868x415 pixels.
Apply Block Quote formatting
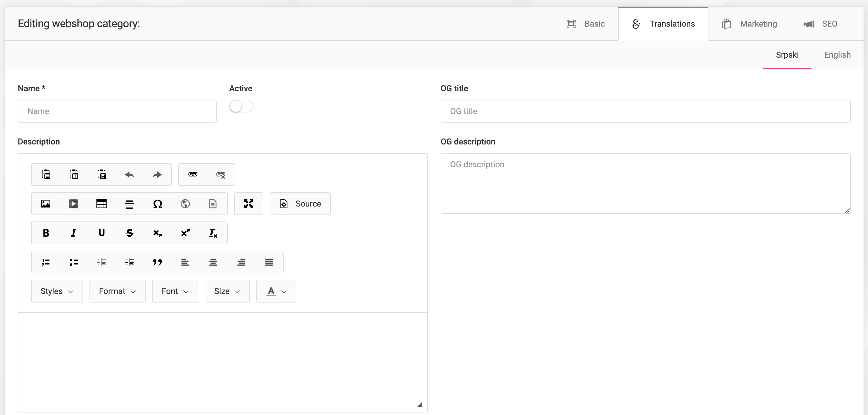157,262
